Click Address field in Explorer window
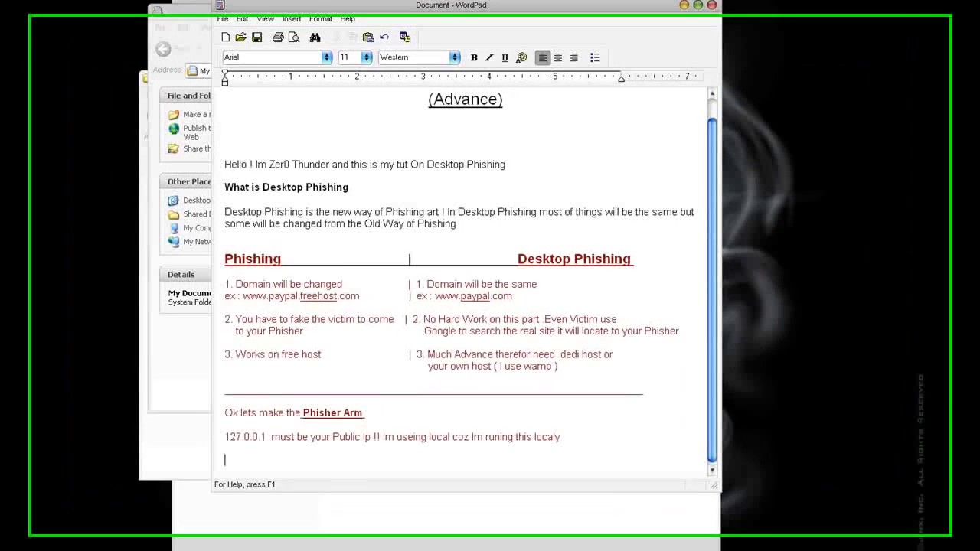 pyautogui.click(x=198, y=70)
